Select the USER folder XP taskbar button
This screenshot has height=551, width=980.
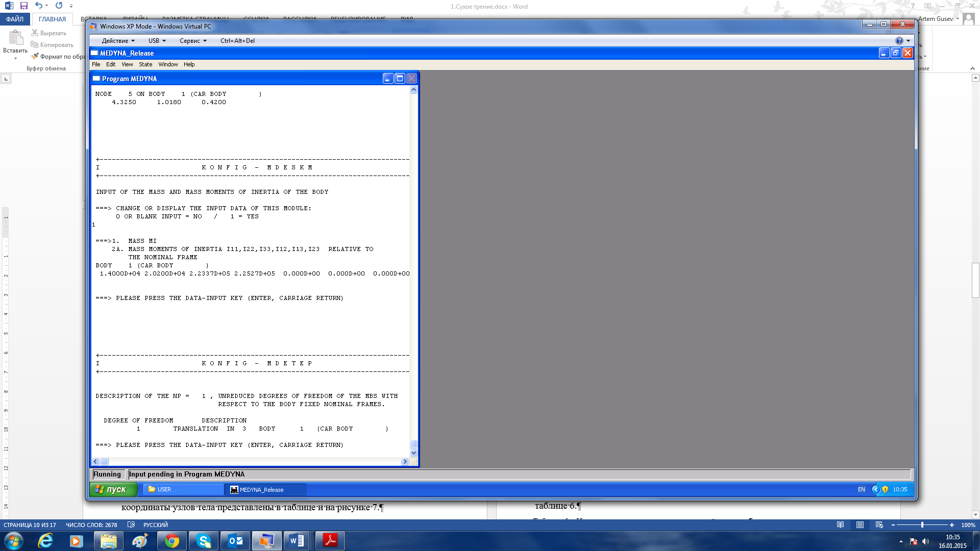183,489
